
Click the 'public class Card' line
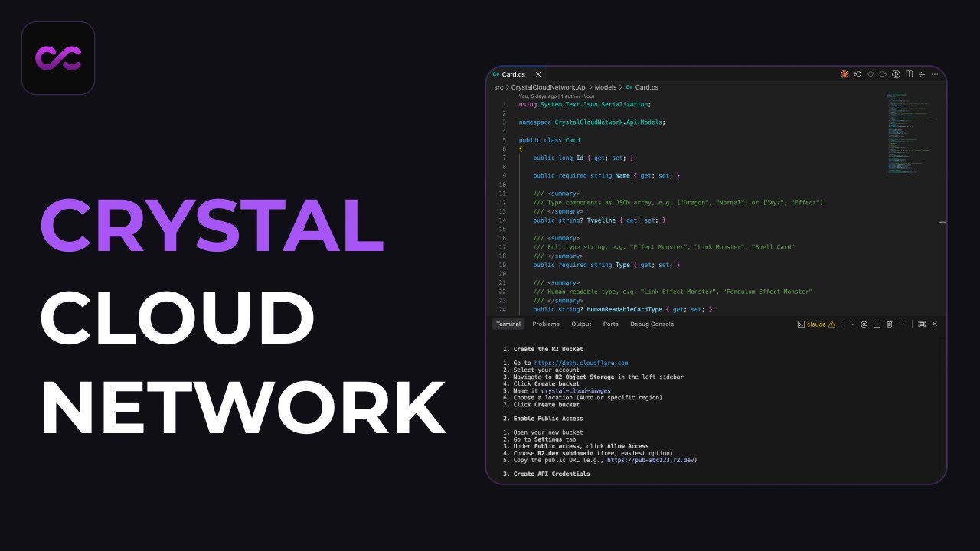pyautogui.click(x=549, y=140)
